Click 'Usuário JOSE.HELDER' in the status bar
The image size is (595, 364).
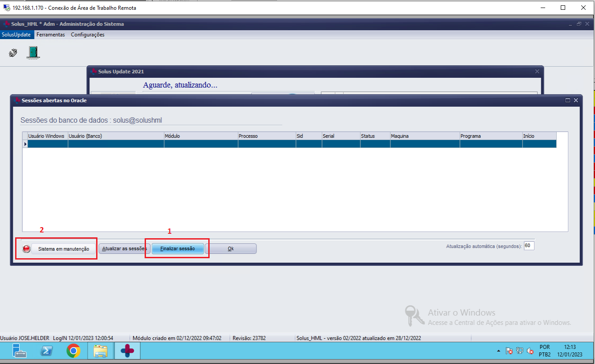[x=25, y=338]
